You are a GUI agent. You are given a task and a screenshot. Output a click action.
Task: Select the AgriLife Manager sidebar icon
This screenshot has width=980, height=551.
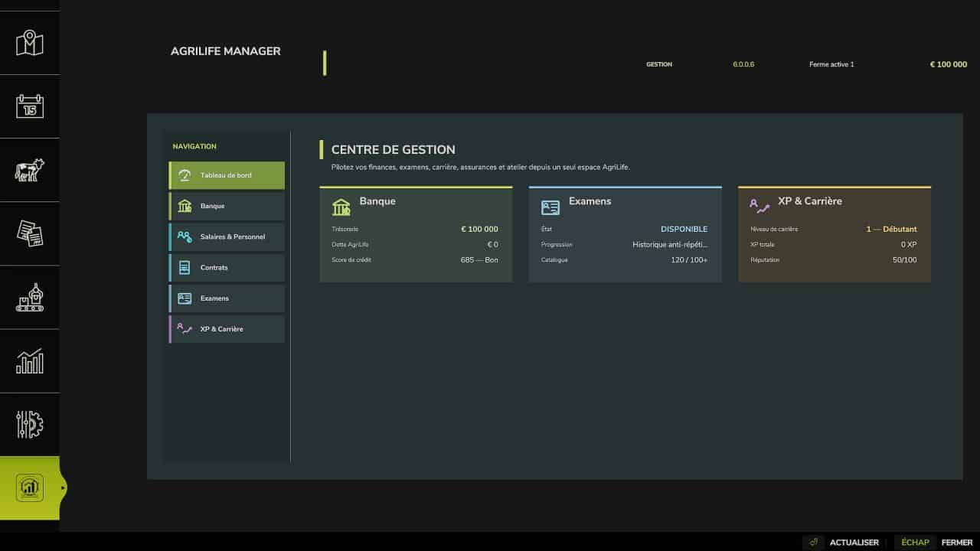coord(30,487)
